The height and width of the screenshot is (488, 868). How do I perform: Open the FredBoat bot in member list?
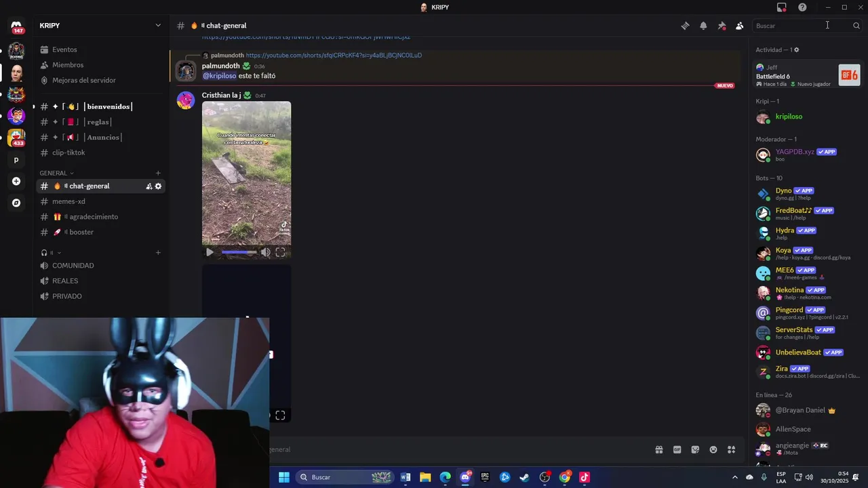pos(807,213)
